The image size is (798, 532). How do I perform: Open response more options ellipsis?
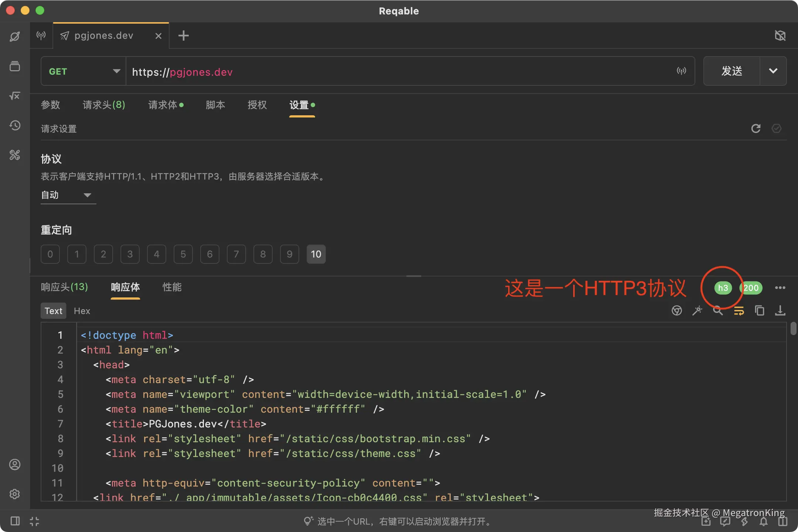pyautogui.click(x=780, y=288)
